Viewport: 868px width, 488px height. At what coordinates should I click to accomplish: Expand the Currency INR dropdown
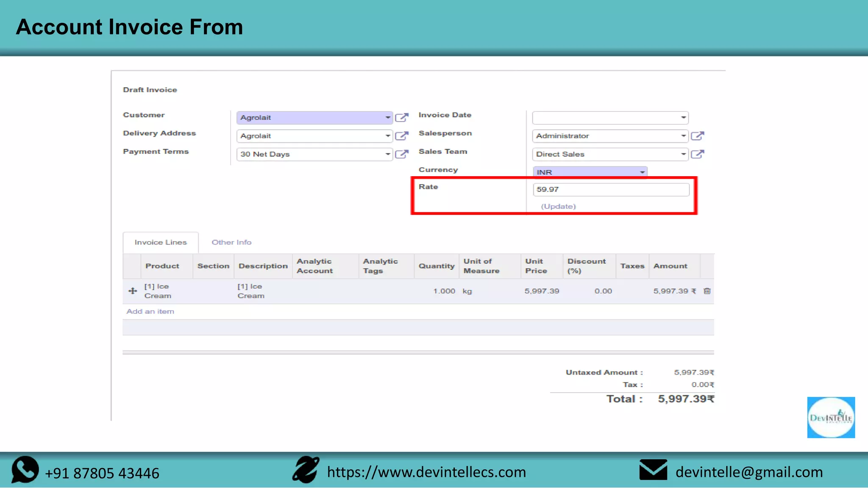[x=642, y=172]
